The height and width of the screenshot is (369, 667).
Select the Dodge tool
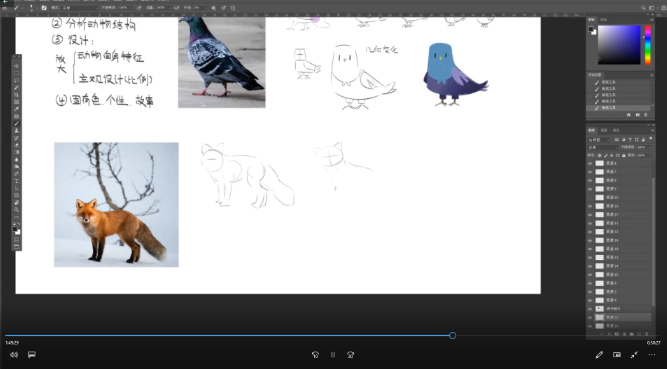tap(17, 167)
